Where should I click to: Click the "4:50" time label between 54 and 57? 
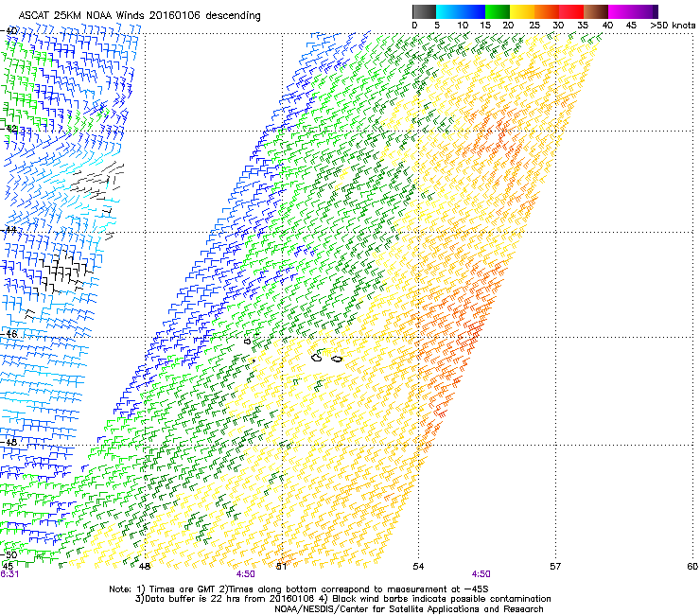coord(481,574)
